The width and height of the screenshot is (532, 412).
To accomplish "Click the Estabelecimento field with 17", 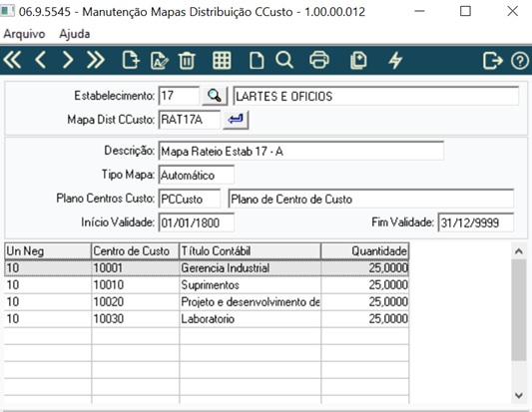I will 179,96.
